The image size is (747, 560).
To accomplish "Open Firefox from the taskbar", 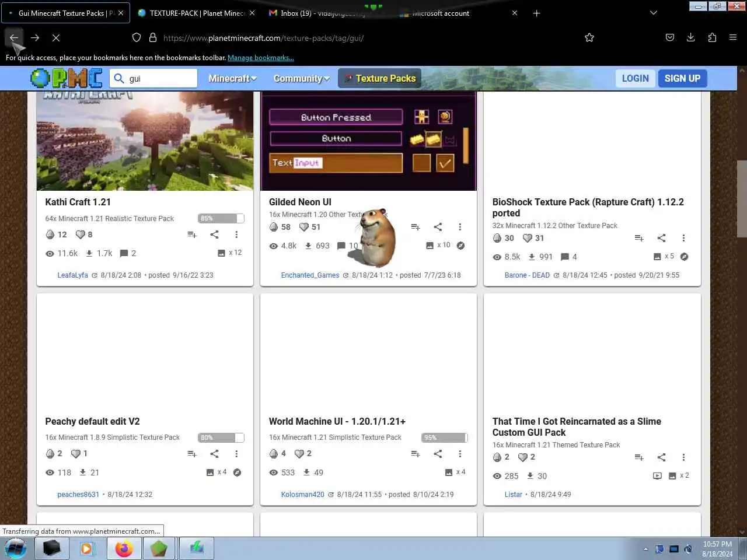I will pos(124,549).
